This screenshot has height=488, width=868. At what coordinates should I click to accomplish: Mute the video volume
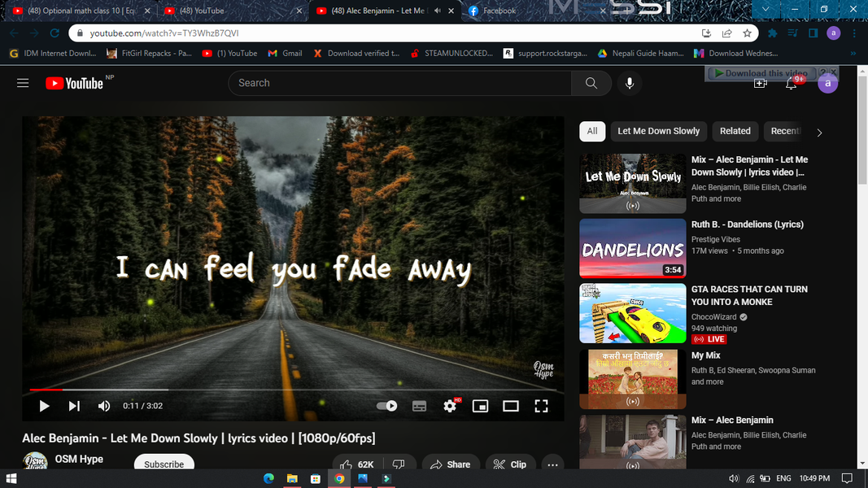(103, 406)
